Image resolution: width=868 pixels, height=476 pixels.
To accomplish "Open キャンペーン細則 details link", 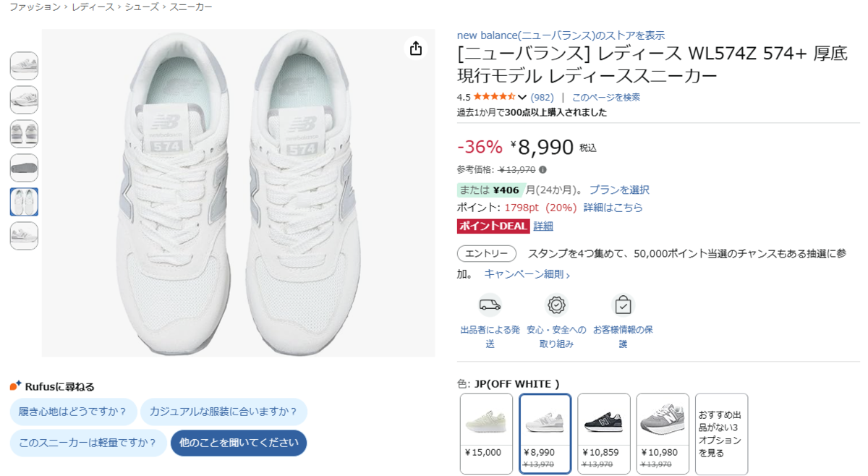I will click(x=527, y=275).
